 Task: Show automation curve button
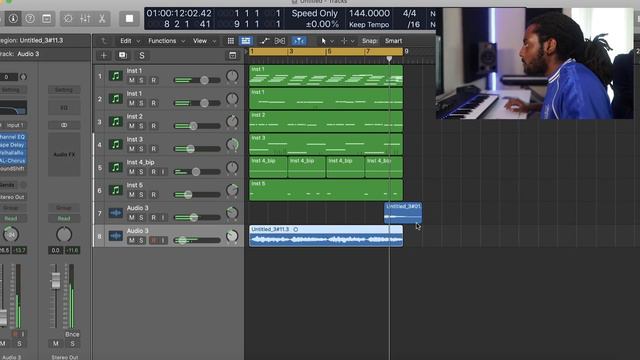coord(264,41)
